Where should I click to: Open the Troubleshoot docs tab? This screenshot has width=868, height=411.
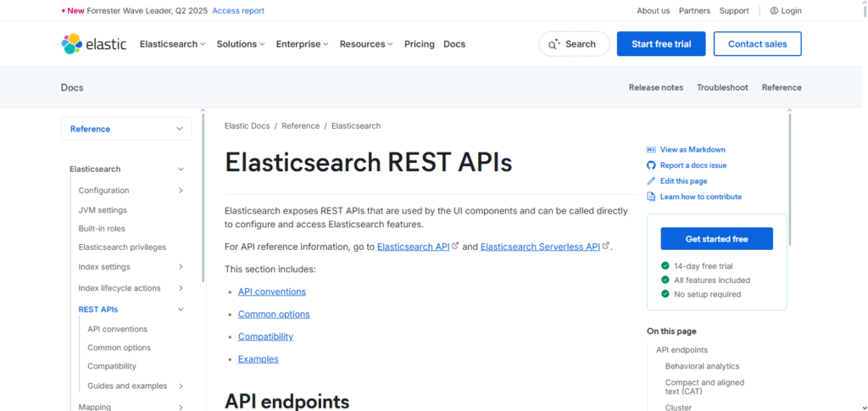[x=722, y=87]
